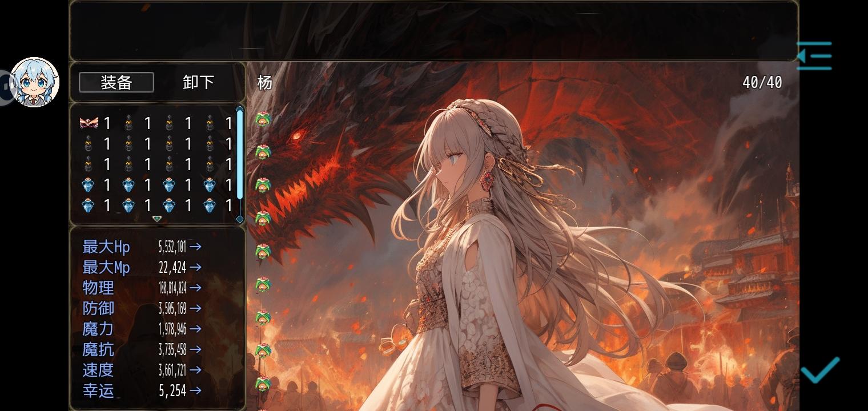Viewport: 868px width, 411px height.
Task: Click the value 5,532,101
Action: point(172,247)
